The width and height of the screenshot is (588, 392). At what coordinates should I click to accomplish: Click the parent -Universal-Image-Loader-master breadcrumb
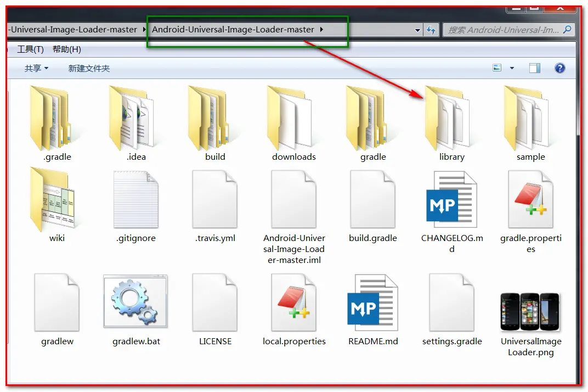tap(73, 29)
